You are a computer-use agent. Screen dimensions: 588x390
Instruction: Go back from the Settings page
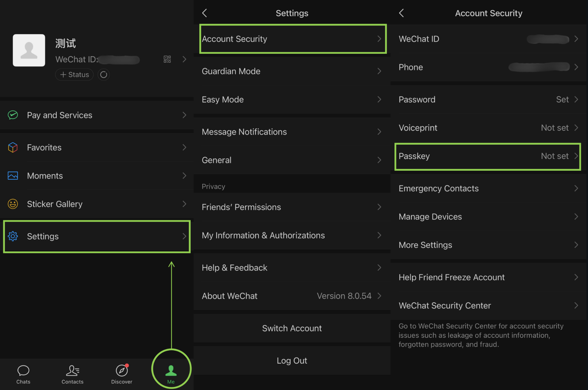(204, 13)
